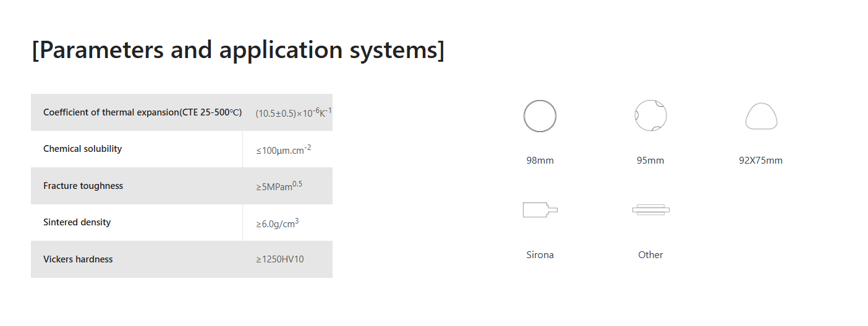Screen dimensions: 868x326
Task: Select the 95mm label text
Action: [x=650, y=161]
